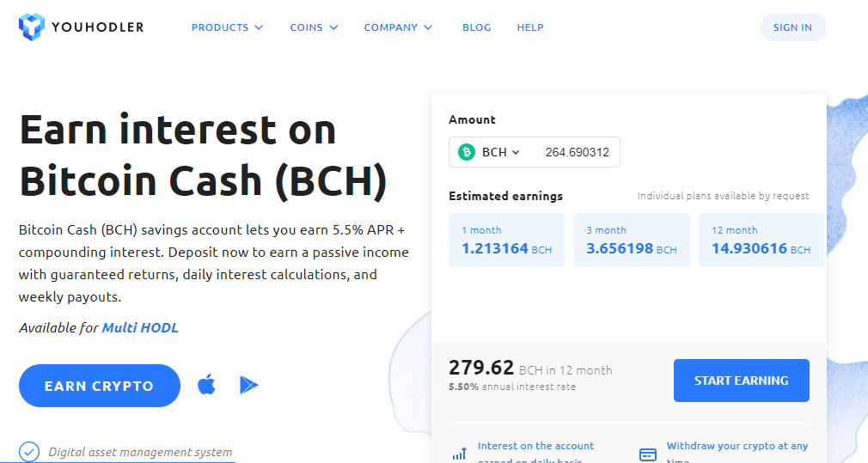868x463 pixels.
Task: Click the 5.50% annual interest rate text
Action: [512, 387]
